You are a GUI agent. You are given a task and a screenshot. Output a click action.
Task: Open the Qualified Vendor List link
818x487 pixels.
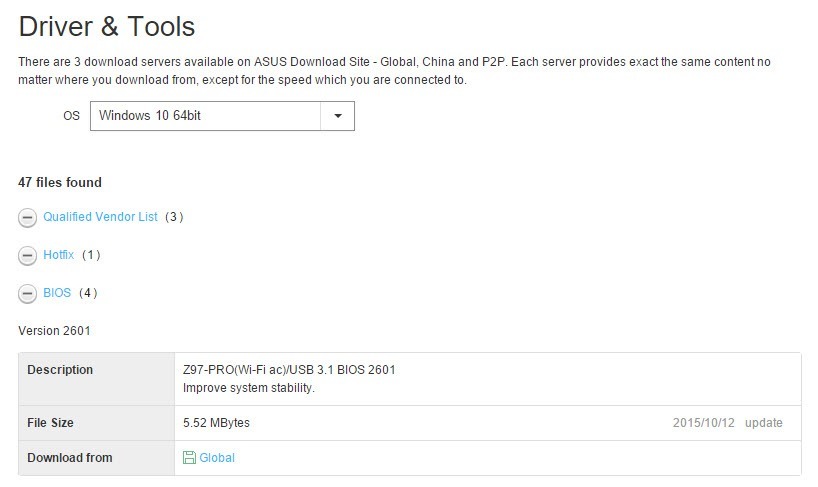[100, 217]
